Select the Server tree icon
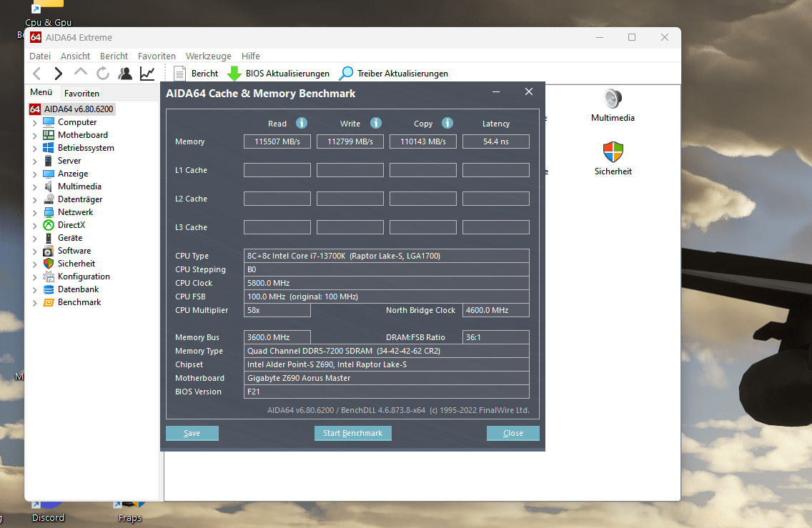The image size is (812, 528). 49,161
